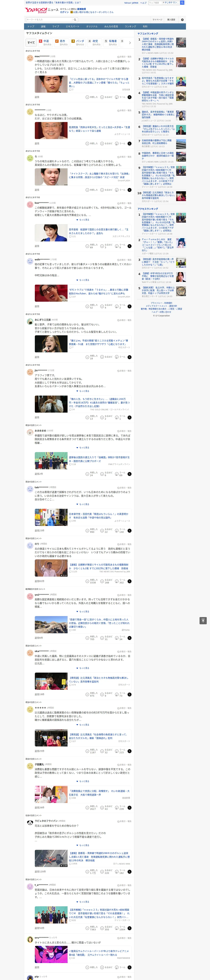This screenshot has height=980, width=210.
Task: Focus the キーワードを入力 search field
Action: (49, 19)
